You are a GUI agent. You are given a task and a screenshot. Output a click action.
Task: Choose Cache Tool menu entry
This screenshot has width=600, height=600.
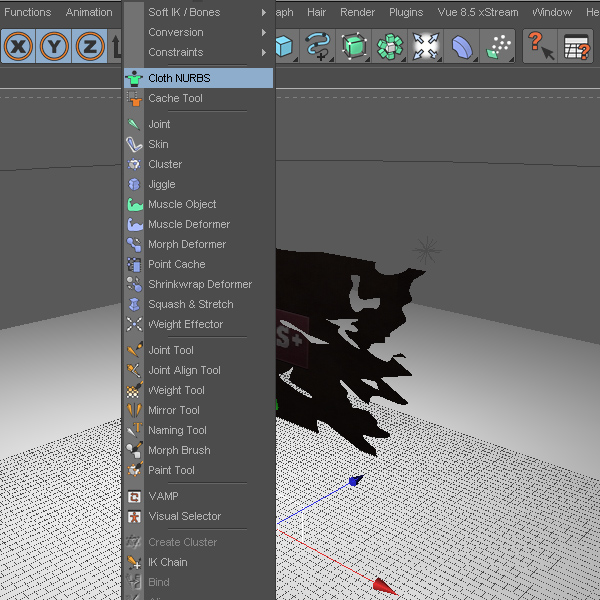pyautogui.click(x=198, y=98)
